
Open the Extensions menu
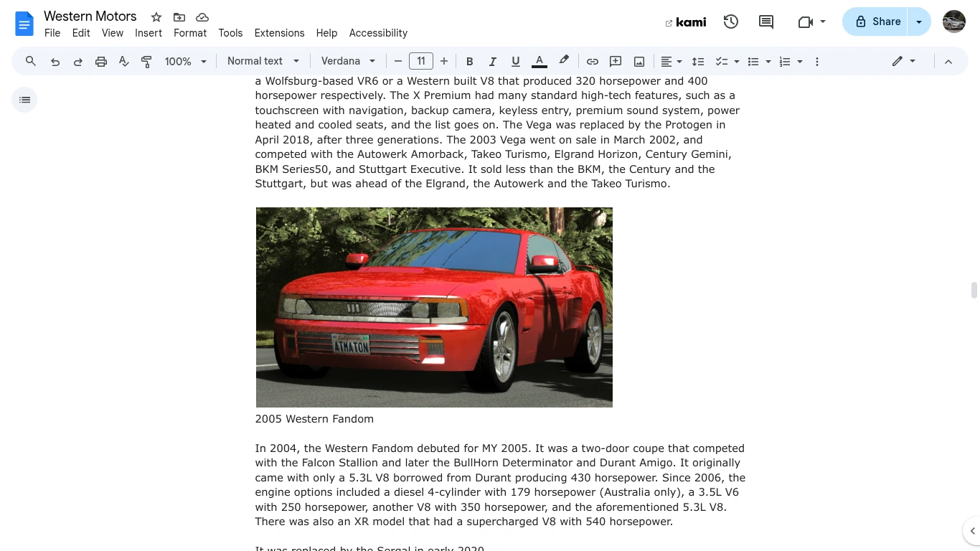279,33
